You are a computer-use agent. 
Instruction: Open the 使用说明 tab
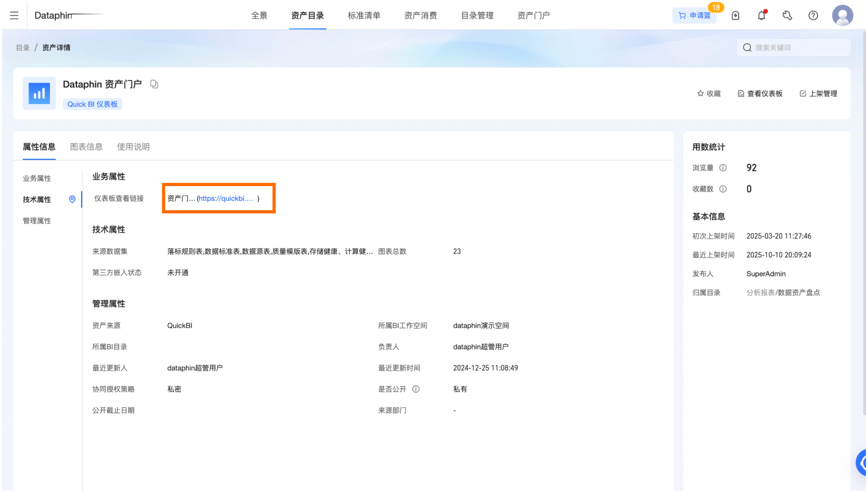[x=133, y=147]
